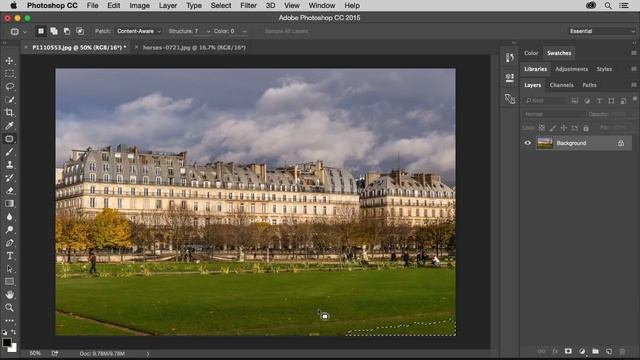This screenshot has height=360, width=640.
Task: Select the Clone Stamp tool
Action: [x=9, y=165]
